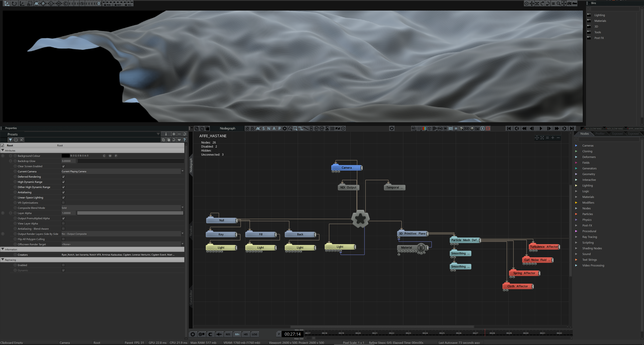Click the Background Colour swatch
Screen dimensions: 644x345
coord(65,156)
